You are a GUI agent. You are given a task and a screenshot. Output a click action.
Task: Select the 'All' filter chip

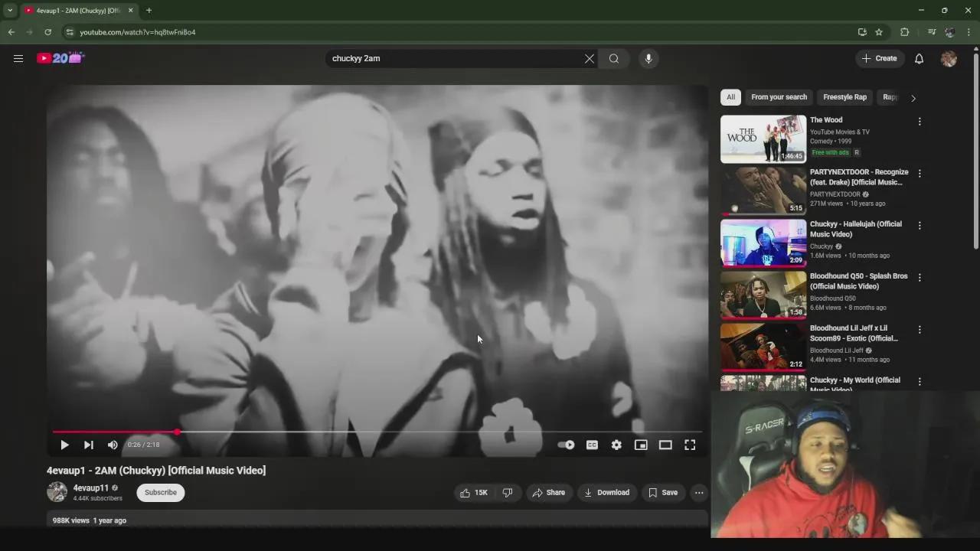(x=730, y=97)
